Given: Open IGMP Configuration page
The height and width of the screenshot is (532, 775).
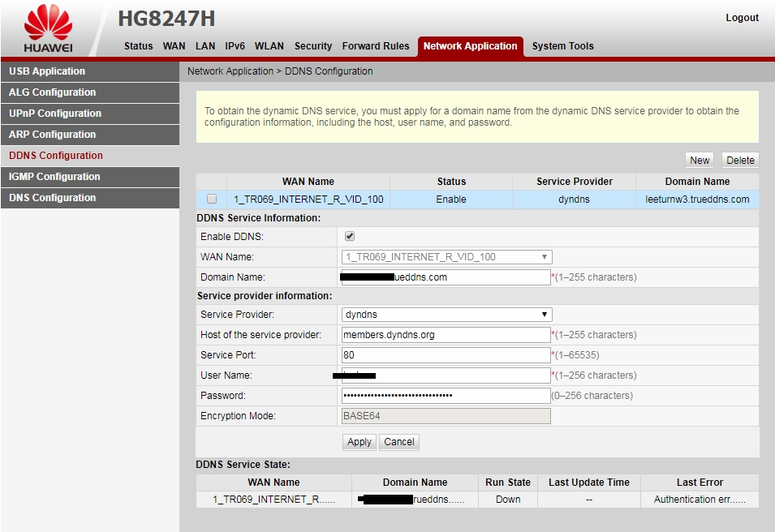Looking at the screenshot, I should pyautogui.click(x=90, y=177).
